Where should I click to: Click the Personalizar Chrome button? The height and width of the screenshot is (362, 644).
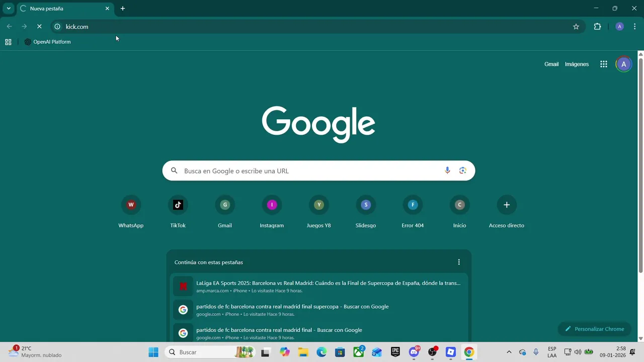pos(594,329)
